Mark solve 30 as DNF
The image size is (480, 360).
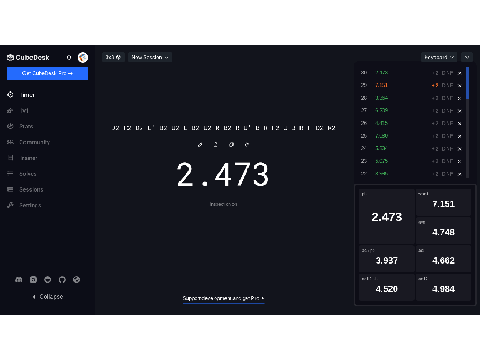(447, 73)
